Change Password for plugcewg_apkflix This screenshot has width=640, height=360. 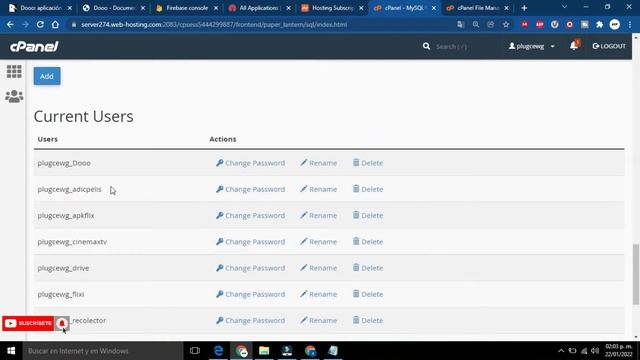pyautogui.click(x=250, y=215)
